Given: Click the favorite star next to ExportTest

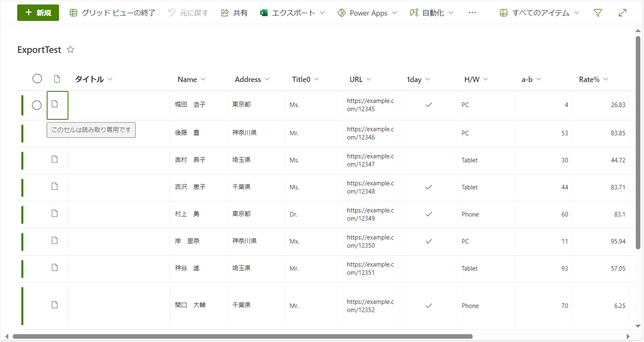Looking at the screenshot, I should pos(70,49).
